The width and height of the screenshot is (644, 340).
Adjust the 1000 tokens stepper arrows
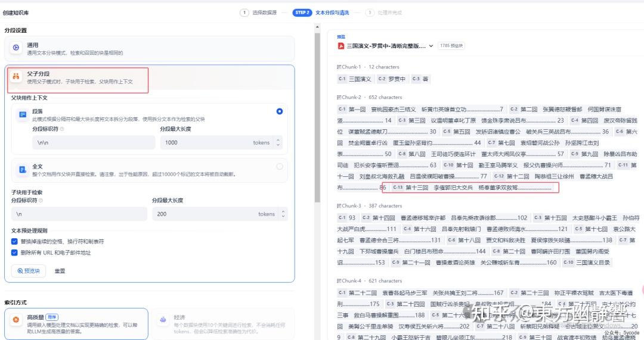point(278,143)
